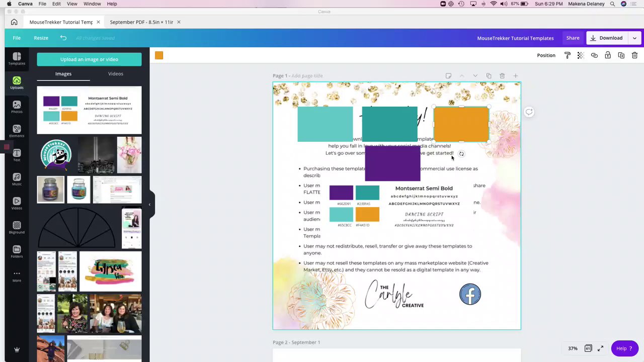The width and height of the screenshot is (644, 362).
Task: Switch to the Images tab
Action: pyautogui.click(x=63, y=74)
